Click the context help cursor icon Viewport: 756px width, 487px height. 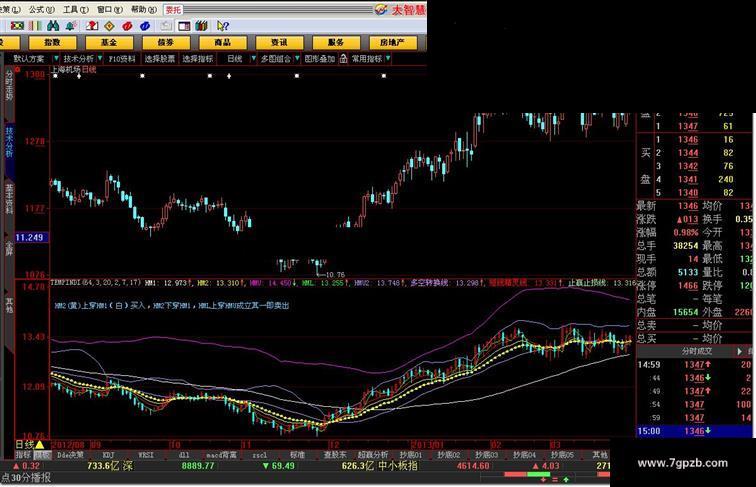tap(222, 26)
